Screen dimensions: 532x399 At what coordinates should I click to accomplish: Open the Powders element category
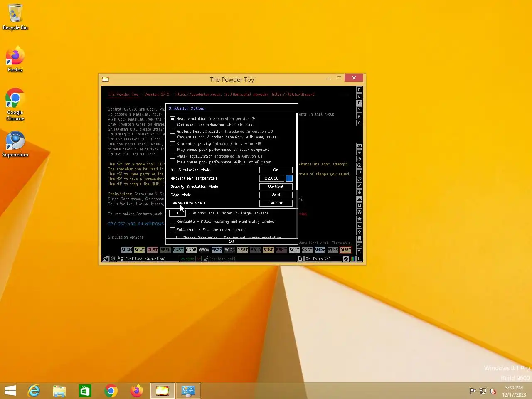point(360,199)
